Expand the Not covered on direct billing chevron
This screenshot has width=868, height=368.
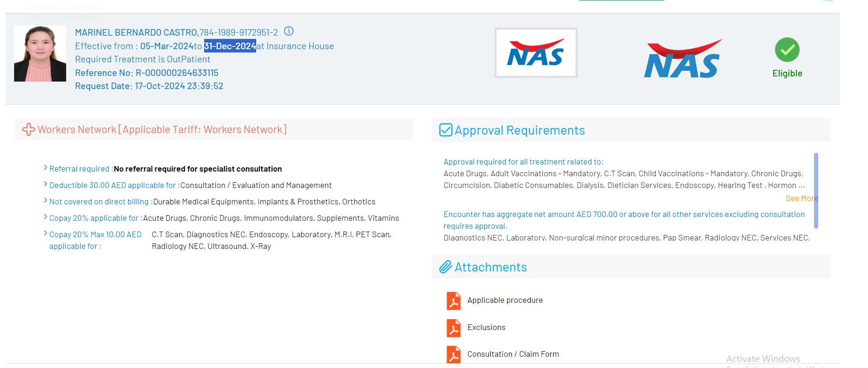[x=46, y=201]
